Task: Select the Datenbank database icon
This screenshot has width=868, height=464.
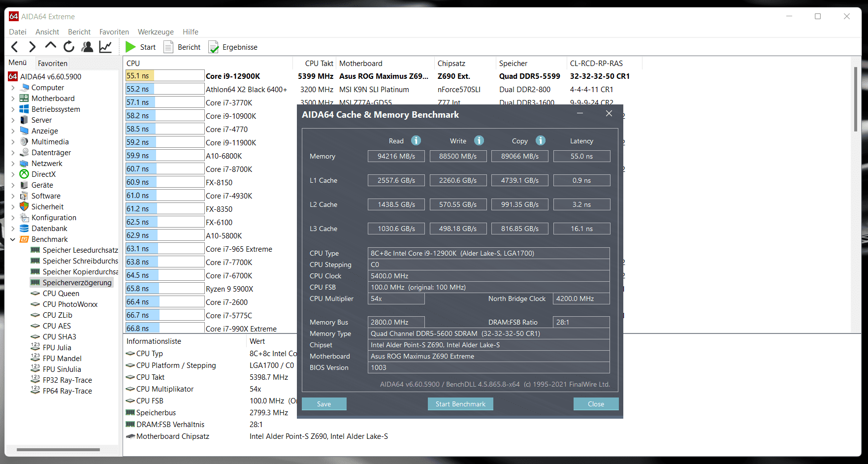Action: point(24,228)
